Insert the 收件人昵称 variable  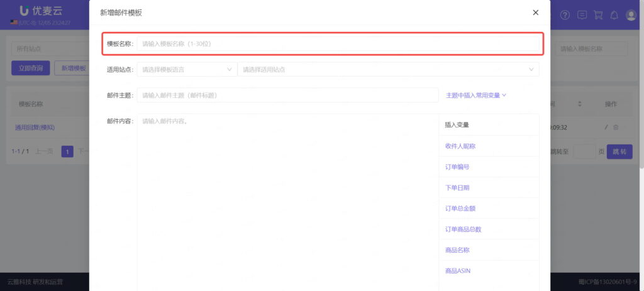(460, 146)
